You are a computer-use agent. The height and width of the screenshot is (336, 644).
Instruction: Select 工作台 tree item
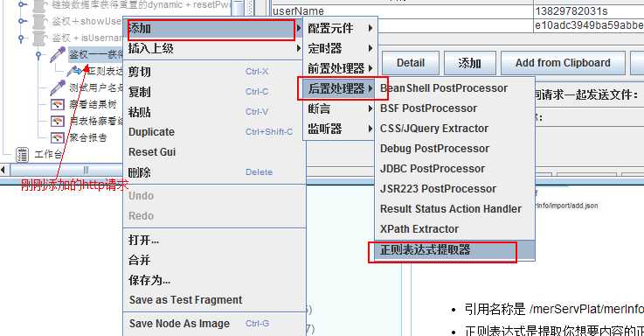[x=48, y=155]
